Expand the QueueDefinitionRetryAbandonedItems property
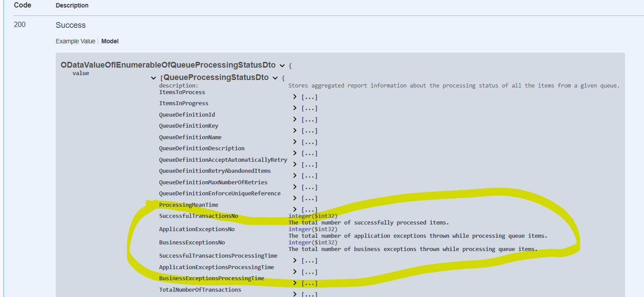Image resolution: width=644 pixels, height=297 pixels. tap(294, 175)
